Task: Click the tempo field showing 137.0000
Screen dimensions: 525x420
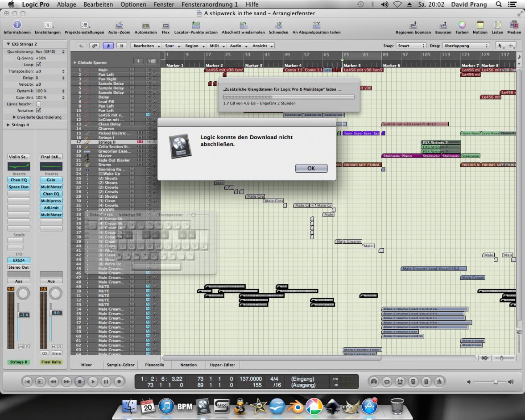Action: 250,379
